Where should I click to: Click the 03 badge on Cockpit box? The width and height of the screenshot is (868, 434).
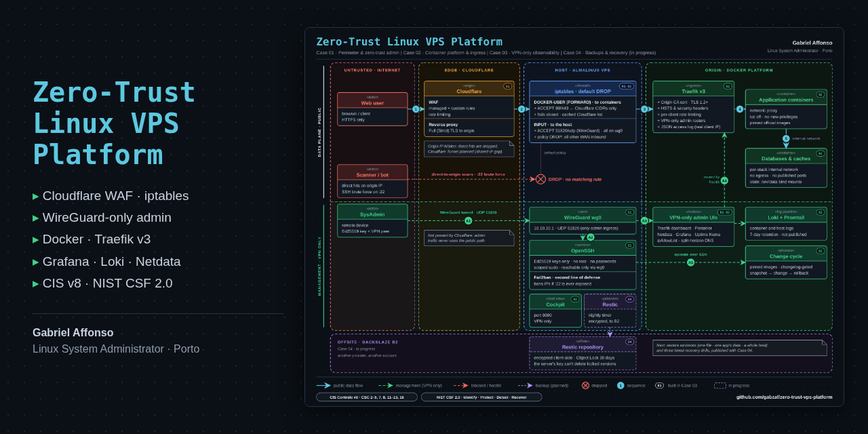click(574, 299)
